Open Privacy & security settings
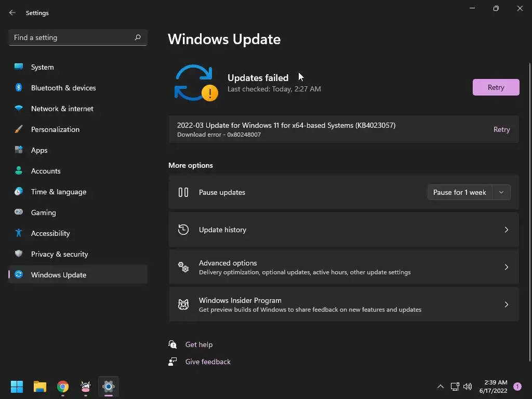 (78, 254)
